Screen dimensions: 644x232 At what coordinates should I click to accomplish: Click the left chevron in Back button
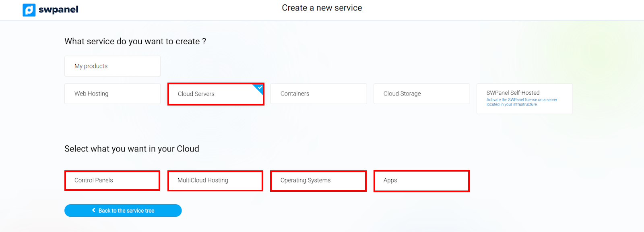[x=94, y=210]
